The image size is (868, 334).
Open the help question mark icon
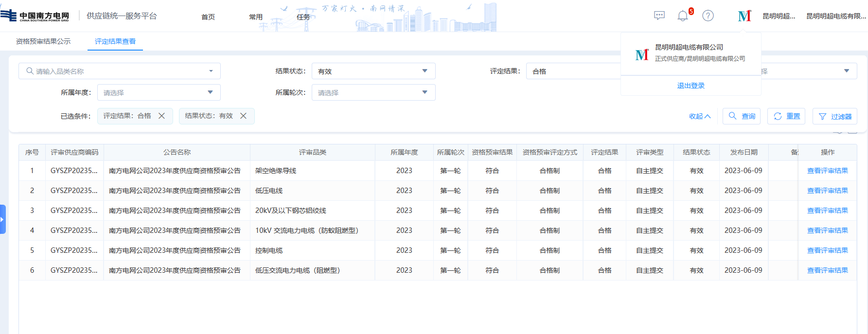(x=708, y=16)
